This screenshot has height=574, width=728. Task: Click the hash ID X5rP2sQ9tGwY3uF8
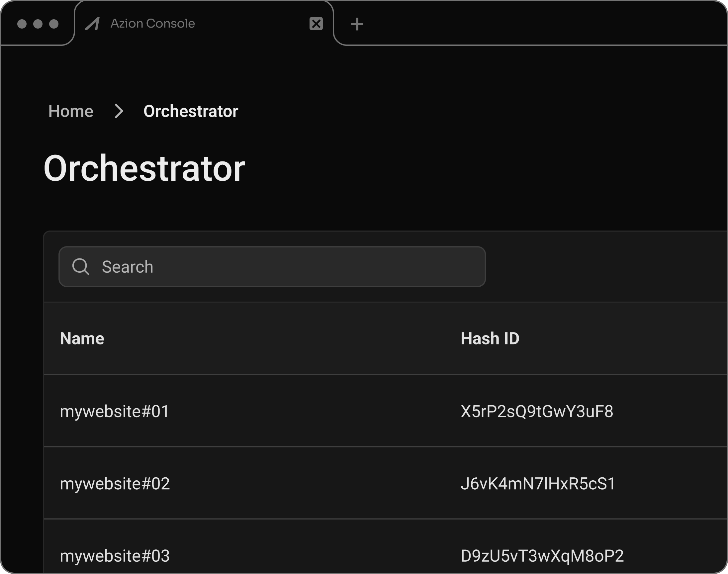[536, 411]
